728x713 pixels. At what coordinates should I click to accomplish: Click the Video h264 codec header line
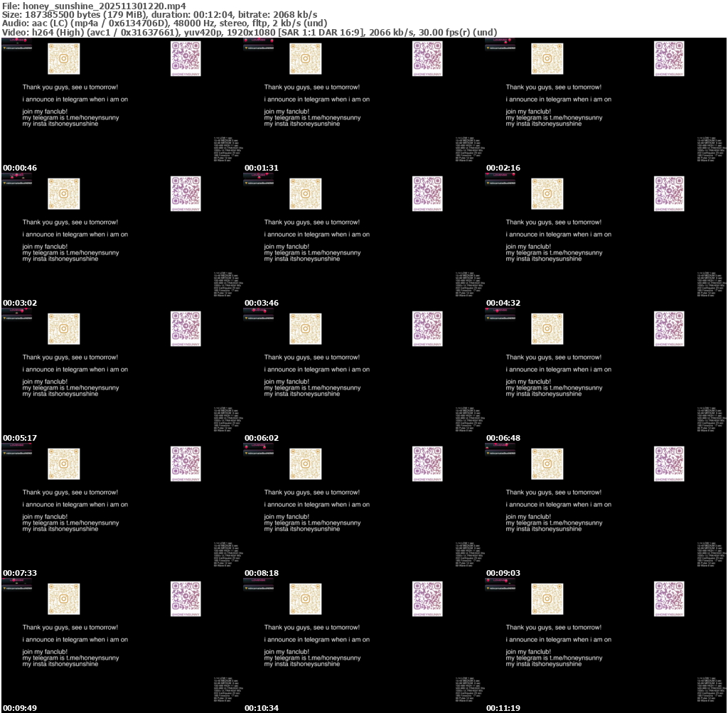(250, 33)
